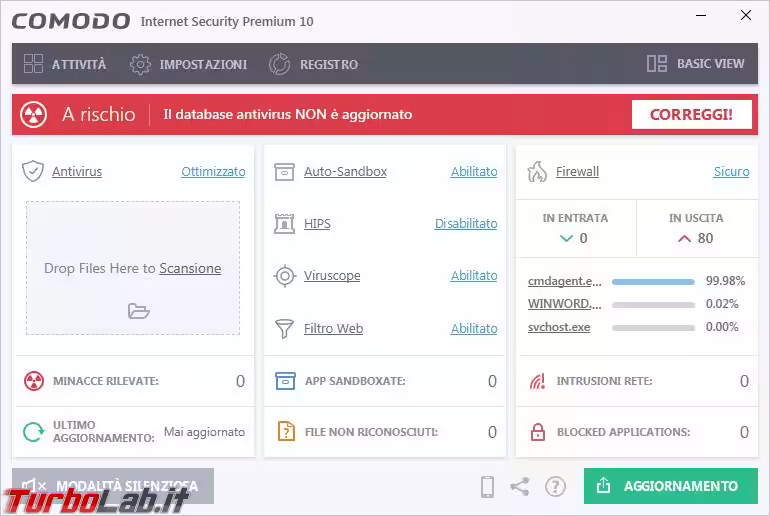Toggle the Modalità Silenziosa button
The height and width of the screenshot is (516, 770).
click(x=113, y=486)
